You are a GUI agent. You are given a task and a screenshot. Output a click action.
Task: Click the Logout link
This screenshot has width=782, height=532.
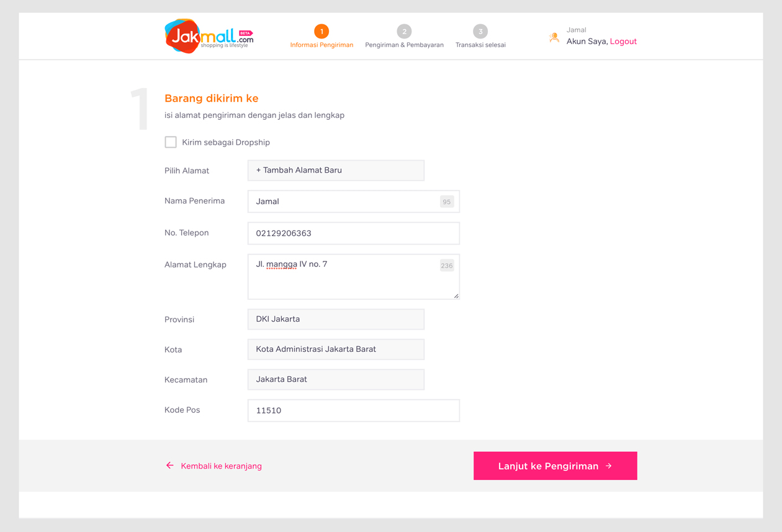coord(623,42)
